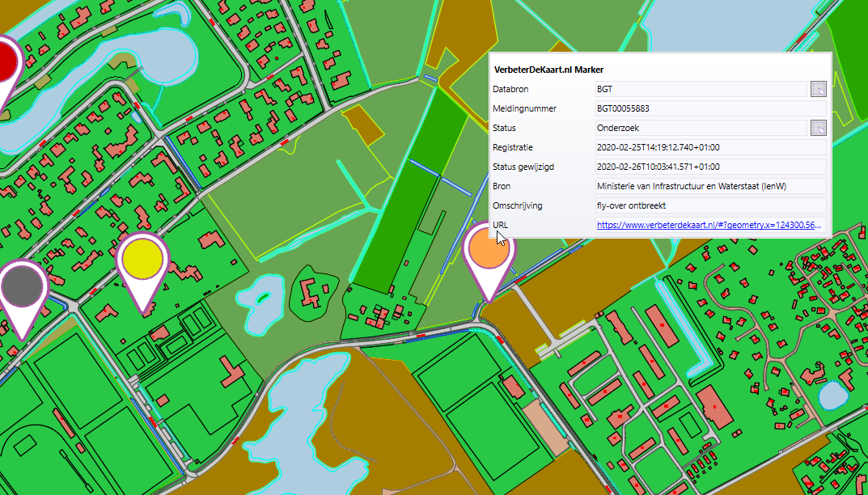Click the Registratie timestamp field
The height and width of the screenshot is (495, 868).
pyautogui.click(x=709, y=147)
